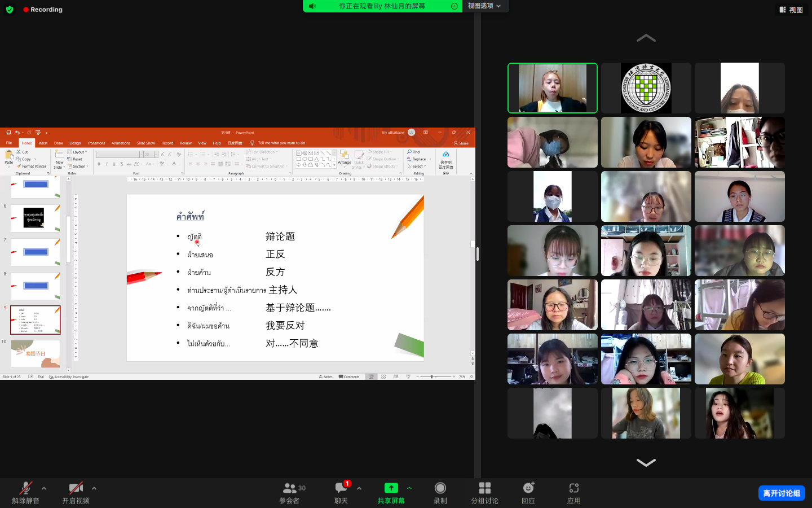This screenshot has width=812, height=508.
Task: Expand the video options arrow beside 开启视频
Action: 94,488
